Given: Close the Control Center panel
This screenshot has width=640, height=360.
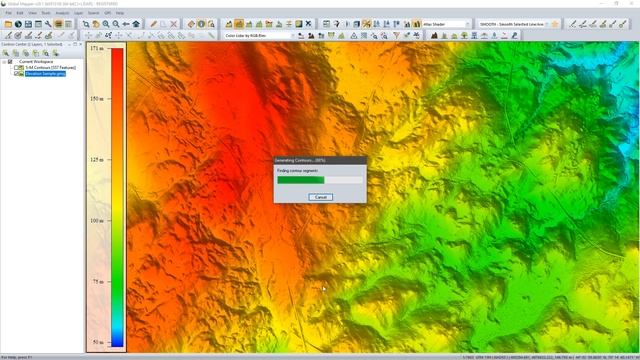Looking at the screenshot, I should [x=80, y=44].
